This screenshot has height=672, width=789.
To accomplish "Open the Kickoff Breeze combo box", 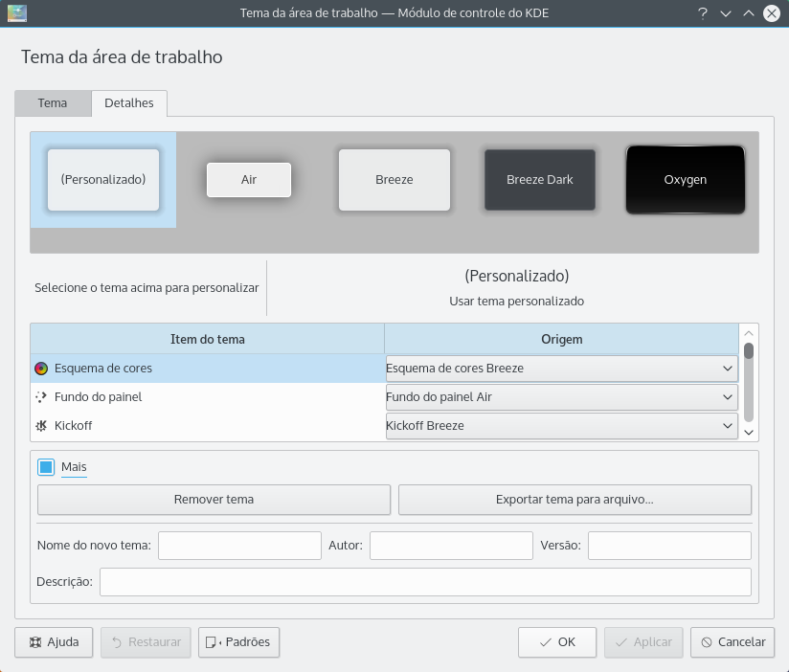I will [x=561, y=426].
